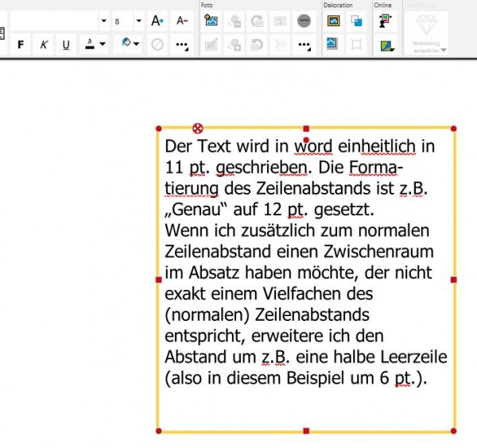Expand the fill color dropdown
This screenshot has height=448, width=477.
137,44
